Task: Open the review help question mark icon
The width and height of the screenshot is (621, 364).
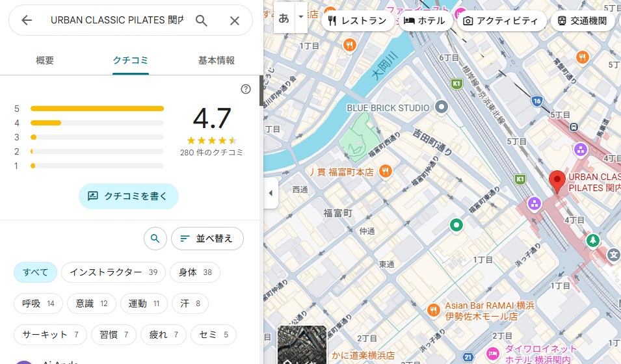Action: pyautogui.click(x=245, y=89)
